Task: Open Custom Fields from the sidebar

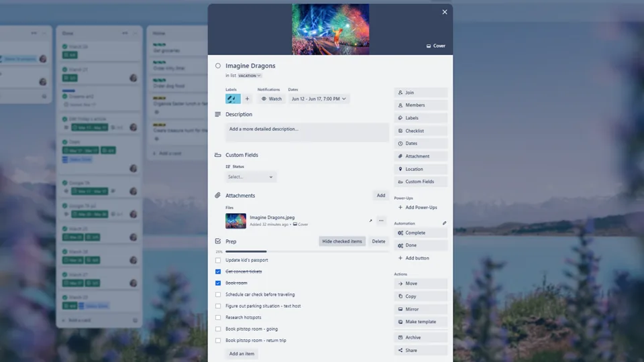Action: point(421,182)
